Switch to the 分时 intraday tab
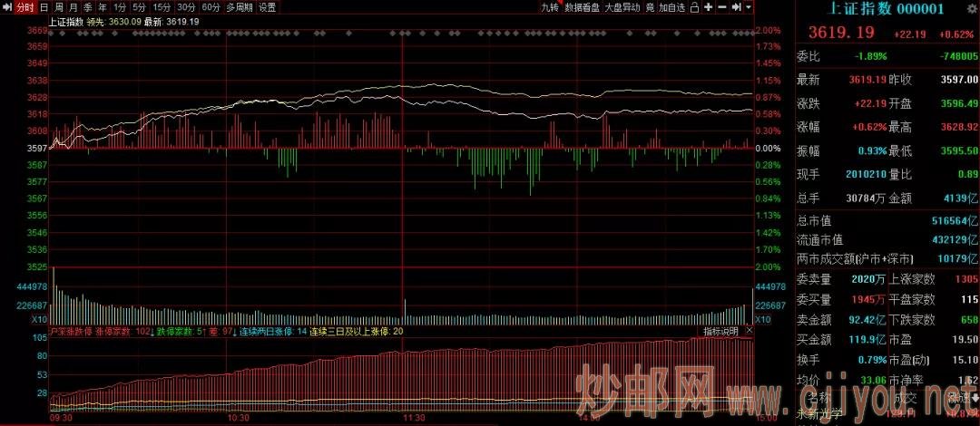980x426 pixels. pos(25,7)
